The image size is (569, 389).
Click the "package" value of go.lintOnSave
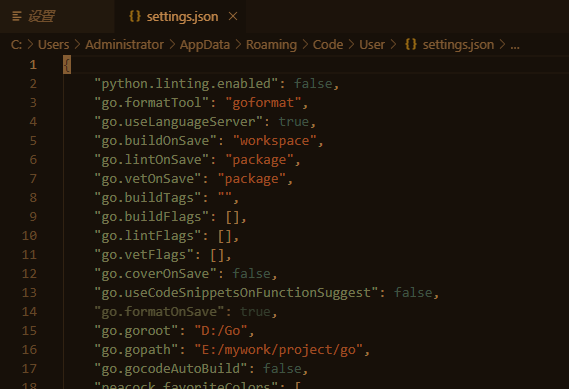(x=259, y=160)
